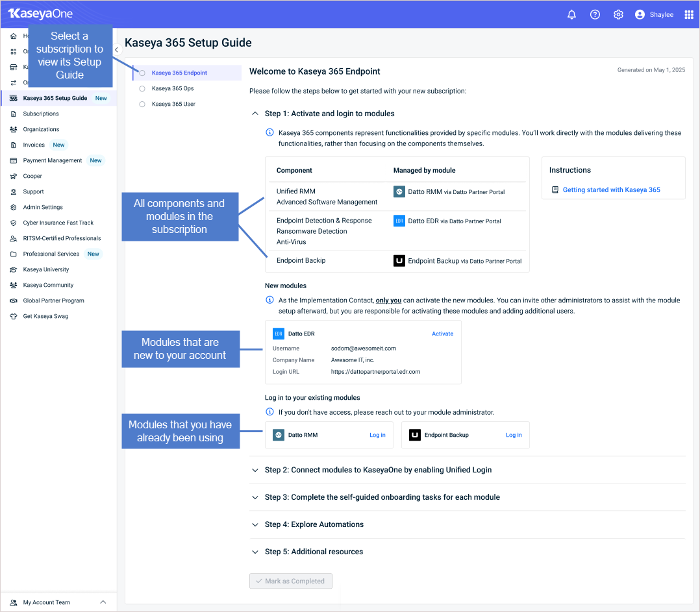Click the KaseyaOne logo
700x612 pixels.
[40, 14]
